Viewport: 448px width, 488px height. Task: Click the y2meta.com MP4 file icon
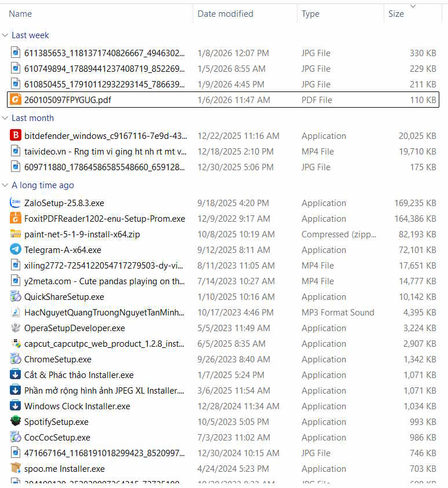(x=16, y=281)
